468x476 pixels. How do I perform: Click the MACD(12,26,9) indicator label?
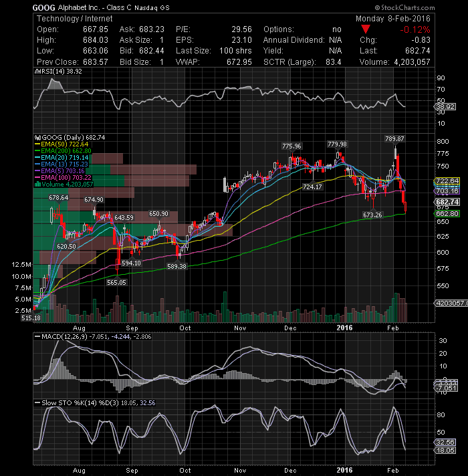(64, 337)
